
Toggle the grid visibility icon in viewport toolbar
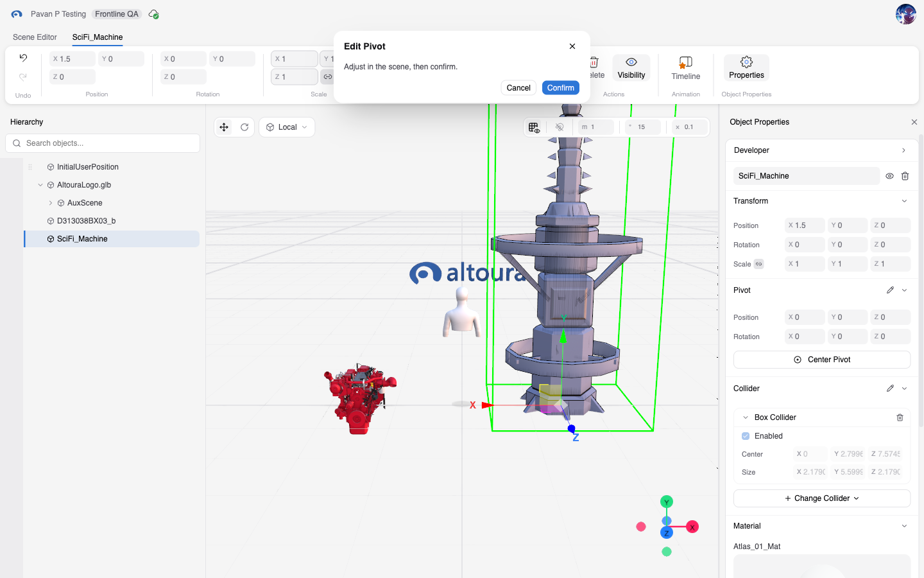tap(534, 127)
